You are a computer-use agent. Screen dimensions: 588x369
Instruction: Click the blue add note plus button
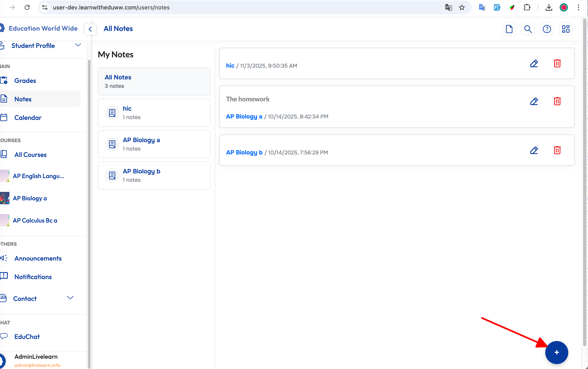click(x=557, y=352)
